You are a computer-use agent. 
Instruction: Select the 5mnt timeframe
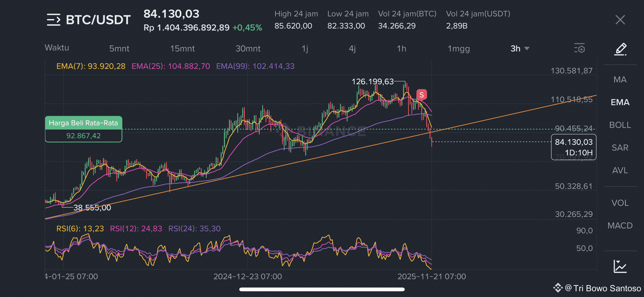(119, 48)
